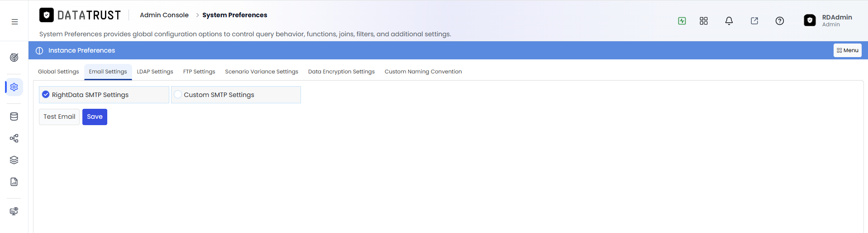Open the monitor sidebar icon
This screenshot has height=233, width=868.
click(x=14, y=211)
